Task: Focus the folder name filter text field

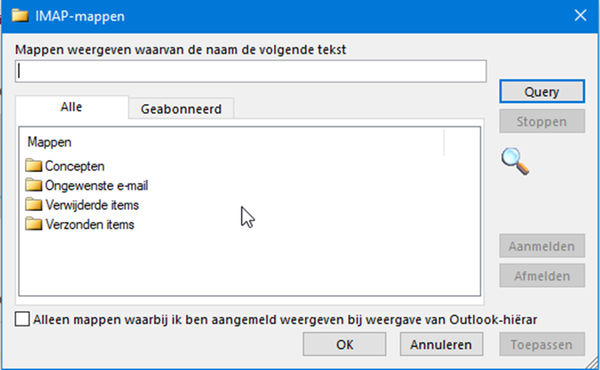Action: coord(251,71)
